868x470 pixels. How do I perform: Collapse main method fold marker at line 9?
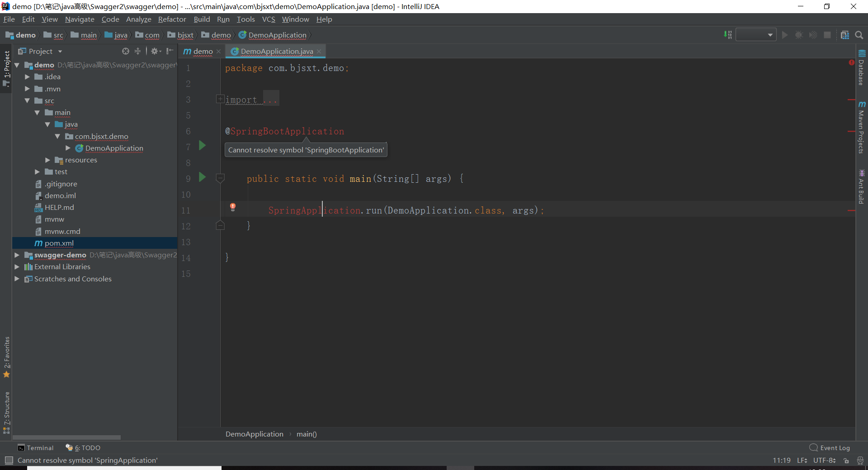[x=220, y=178]
